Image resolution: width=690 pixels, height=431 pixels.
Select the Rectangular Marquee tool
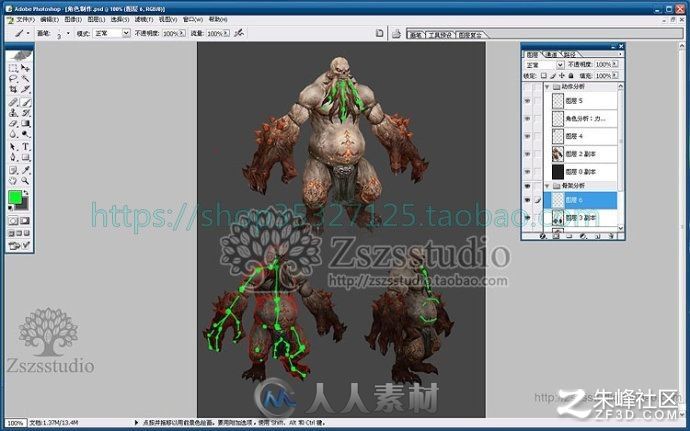(13, 68)
